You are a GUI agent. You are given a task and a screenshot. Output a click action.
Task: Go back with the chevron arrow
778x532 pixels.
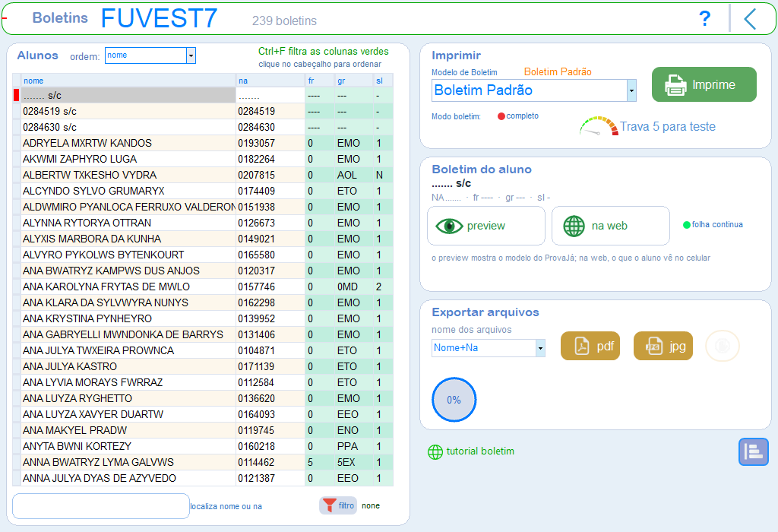[750, 19]
